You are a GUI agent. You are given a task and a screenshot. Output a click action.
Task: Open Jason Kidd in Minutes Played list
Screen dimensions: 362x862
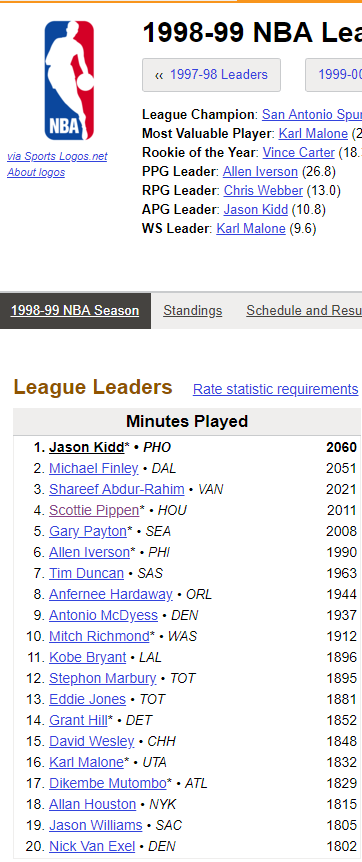pyautogui.click(x=86, y=447)
